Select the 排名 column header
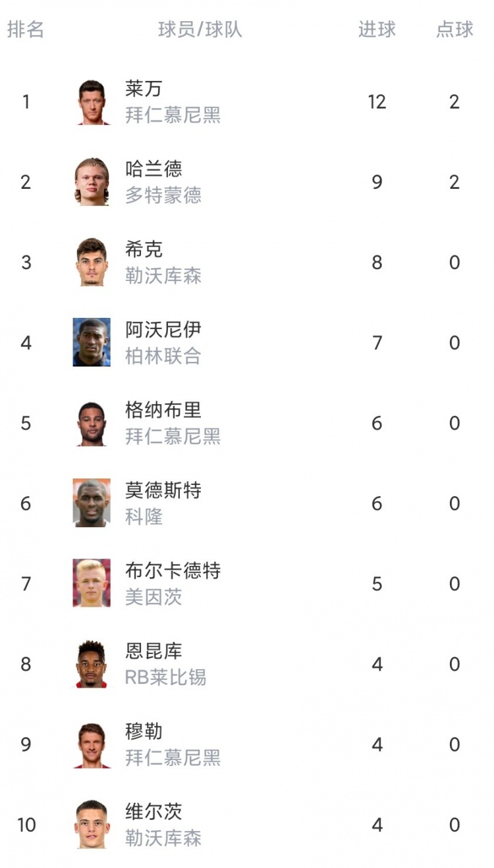The height and width of the screenshot is (868, 494). pyautogui.click(x=26, y=30)
